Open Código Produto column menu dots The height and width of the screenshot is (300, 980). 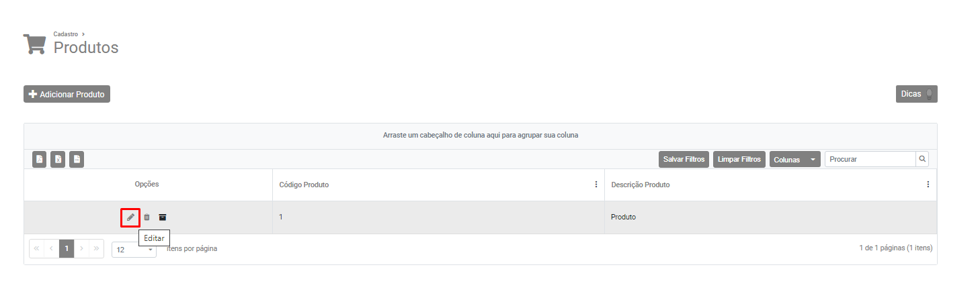coord(596,185)
